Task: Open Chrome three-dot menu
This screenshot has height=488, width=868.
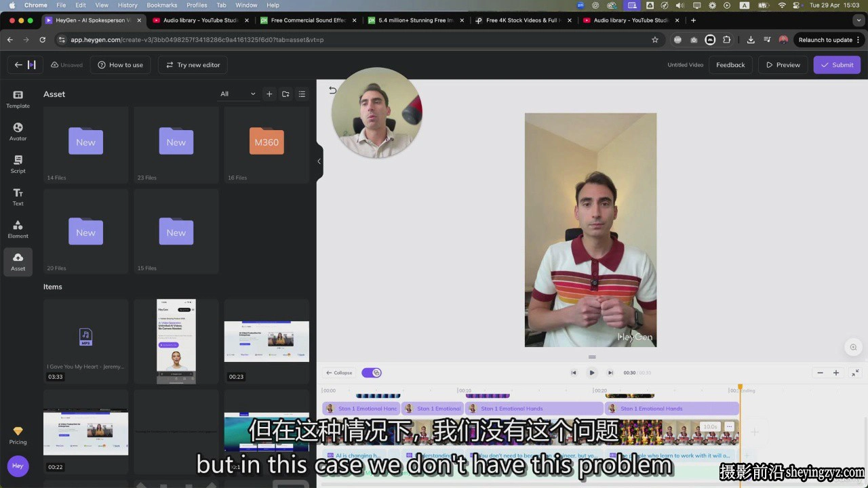Action: pyautogui.click(x=859, y=40)
